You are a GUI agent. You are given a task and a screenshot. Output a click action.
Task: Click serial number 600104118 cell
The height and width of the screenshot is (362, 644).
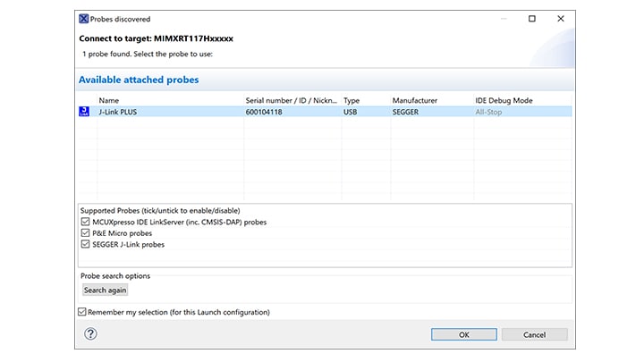[x=269, y=112]
